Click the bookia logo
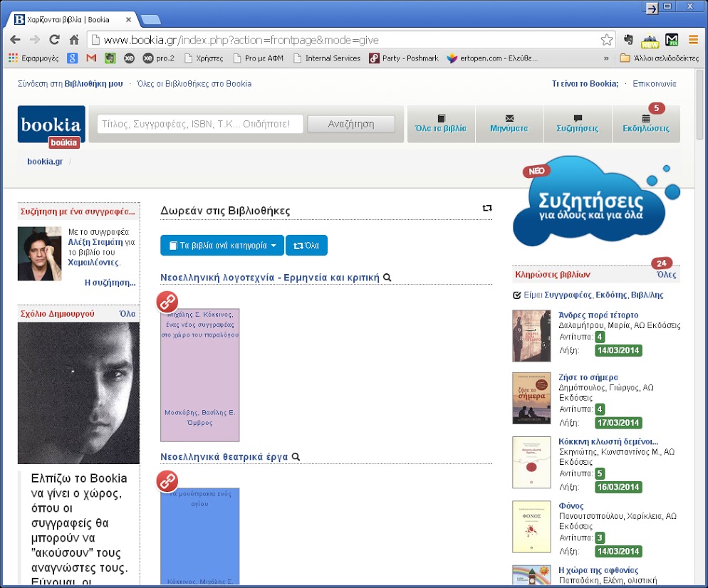This screenshot has width=708, height=588. 51,125
